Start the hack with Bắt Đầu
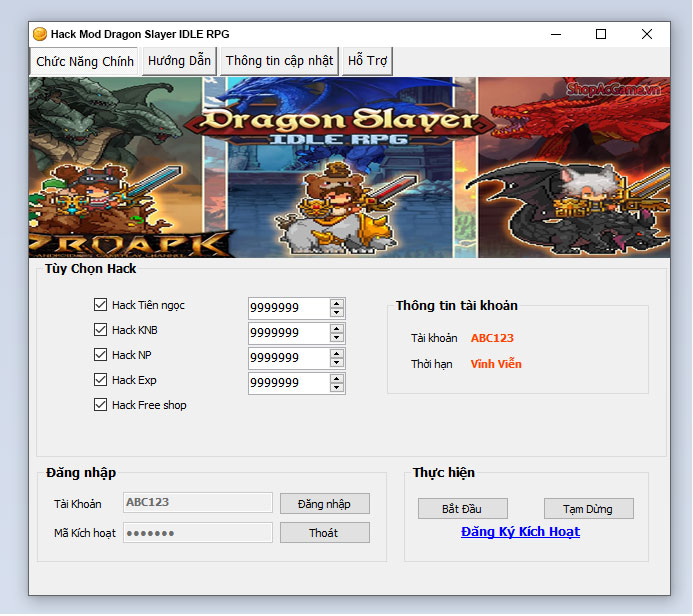 click(x=463, y=509)
